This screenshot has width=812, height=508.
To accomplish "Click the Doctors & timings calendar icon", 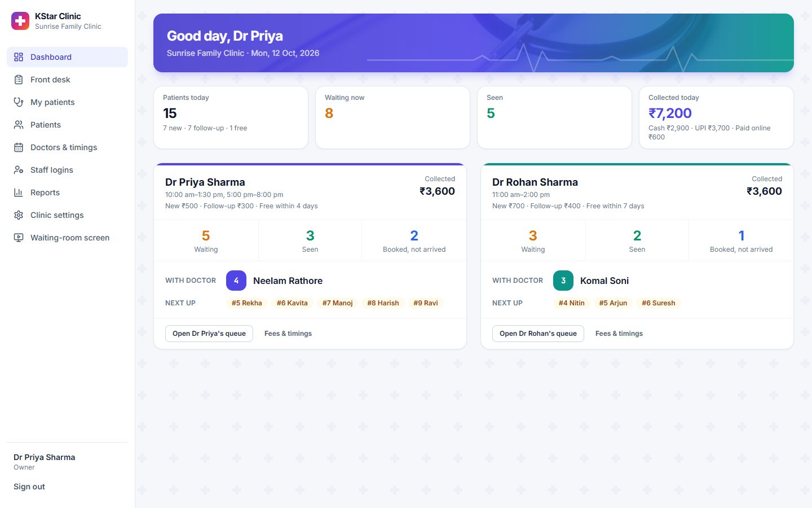I will (x=19, y=147).
